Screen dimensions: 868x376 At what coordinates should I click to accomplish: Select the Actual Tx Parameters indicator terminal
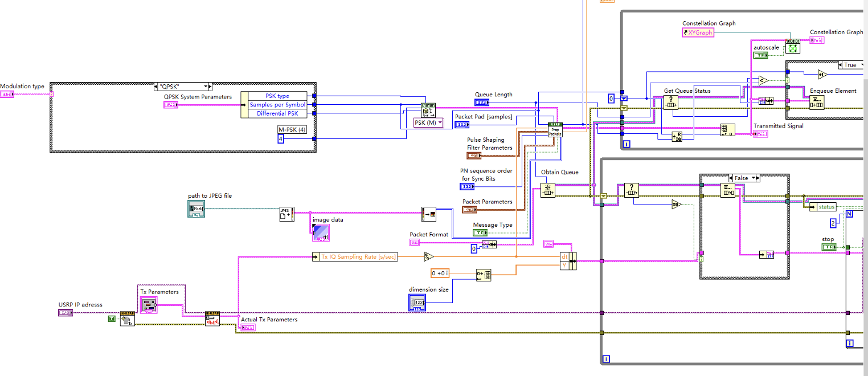[248, 328]
